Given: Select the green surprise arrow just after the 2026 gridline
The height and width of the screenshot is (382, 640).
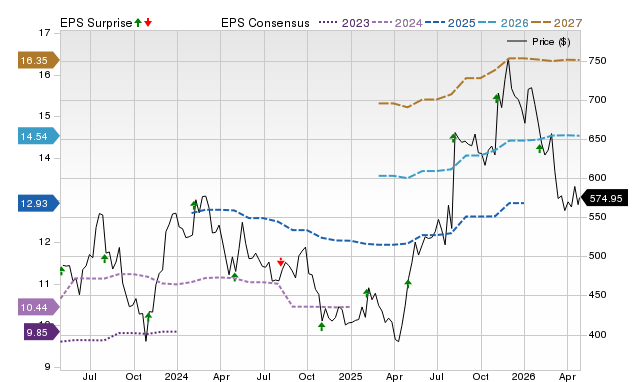Looking at the screenshot, I should tap(540, 148).
